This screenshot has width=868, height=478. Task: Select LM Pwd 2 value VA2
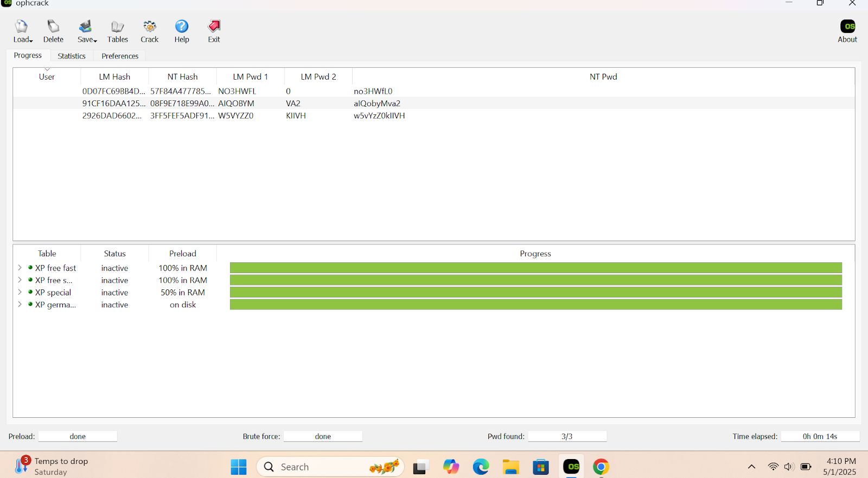pyautogui.click(x=293, y=104)
